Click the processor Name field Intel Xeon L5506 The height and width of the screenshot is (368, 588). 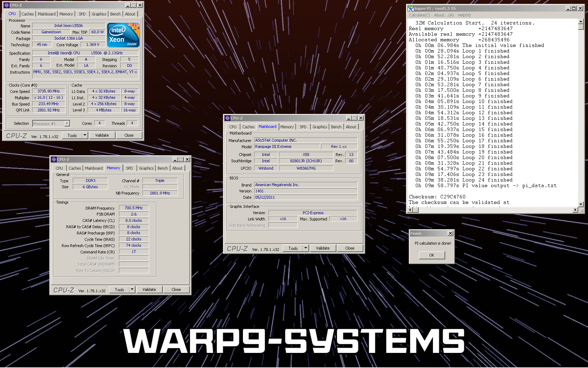tap(69, 26)
